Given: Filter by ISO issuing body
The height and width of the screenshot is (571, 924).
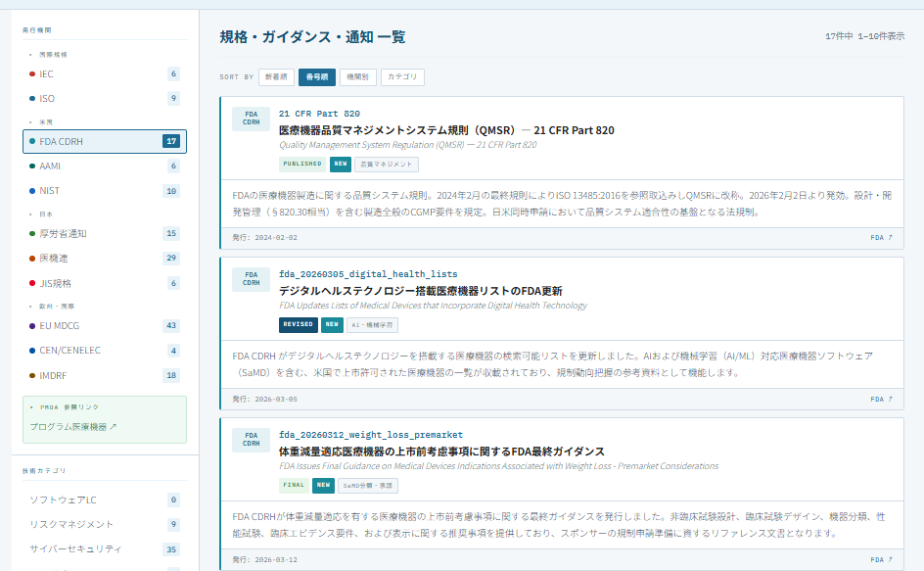Looking at the screenshot, I should pyautogui.click(x=105, y=99).
